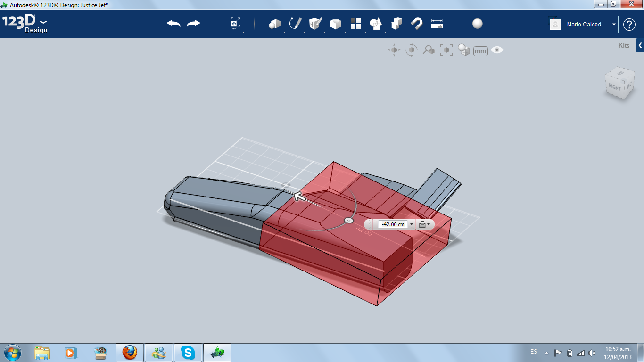Open the Modify tool

click(336, 24)
